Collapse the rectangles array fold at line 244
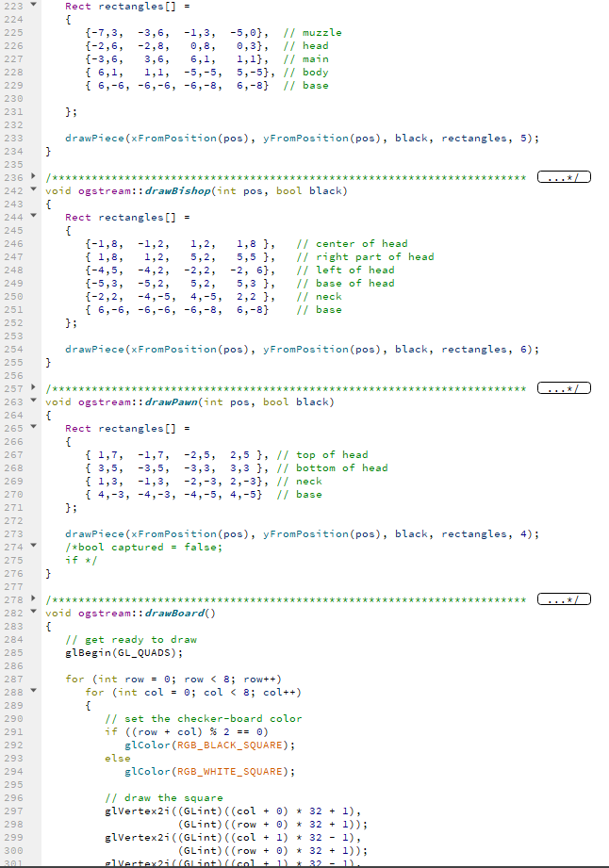The width and height of the screenshot is (609, 868). click(33, 216)
